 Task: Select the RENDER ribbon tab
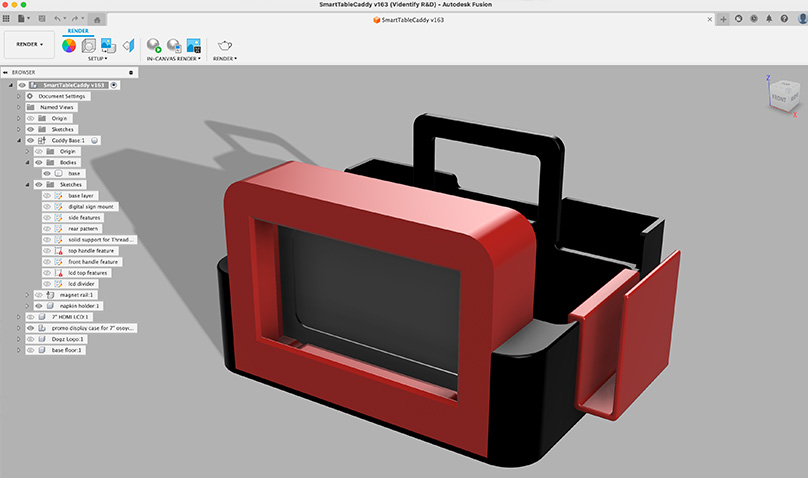tap(78, 31)
